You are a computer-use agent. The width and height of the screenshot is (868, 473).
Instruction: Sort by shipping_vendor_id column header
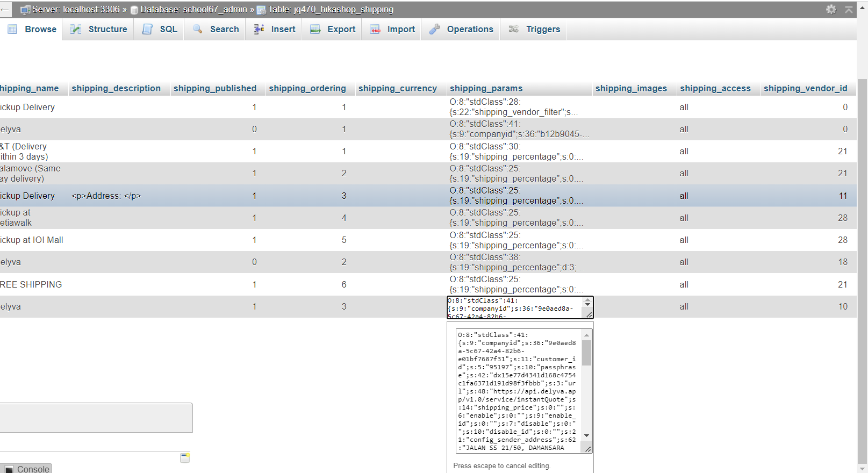[x=805, y=88]
